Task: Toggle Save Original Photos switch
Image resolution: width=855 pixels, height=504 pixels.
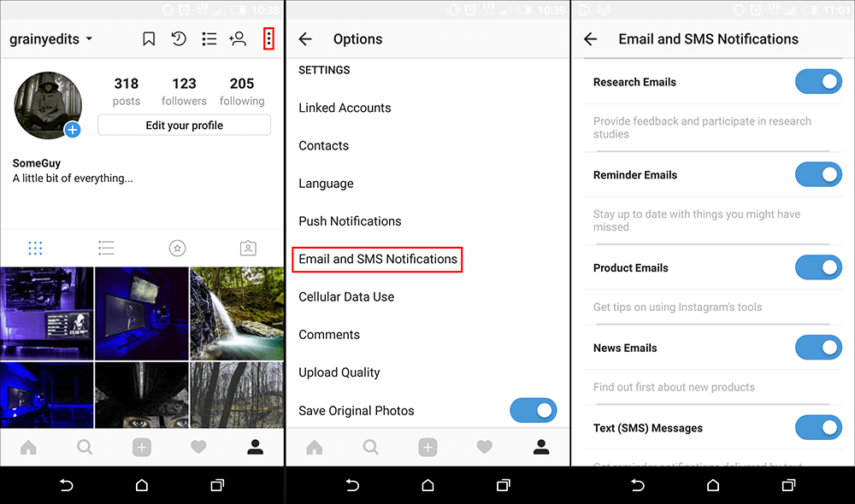Action: click(x=534, y=410)
